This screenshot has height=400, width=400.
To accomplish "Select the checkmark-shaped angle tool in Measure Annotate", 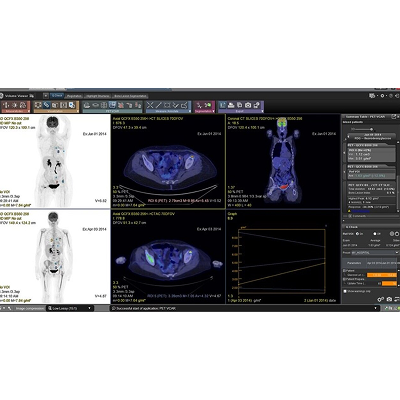I will (x=176, y=105).
